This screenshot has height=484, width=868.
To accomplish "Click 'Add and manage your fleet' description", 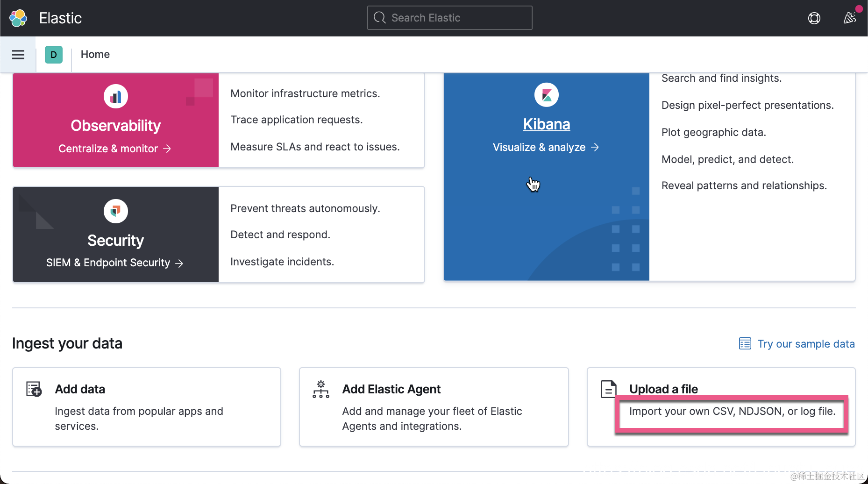I will 432,419.
